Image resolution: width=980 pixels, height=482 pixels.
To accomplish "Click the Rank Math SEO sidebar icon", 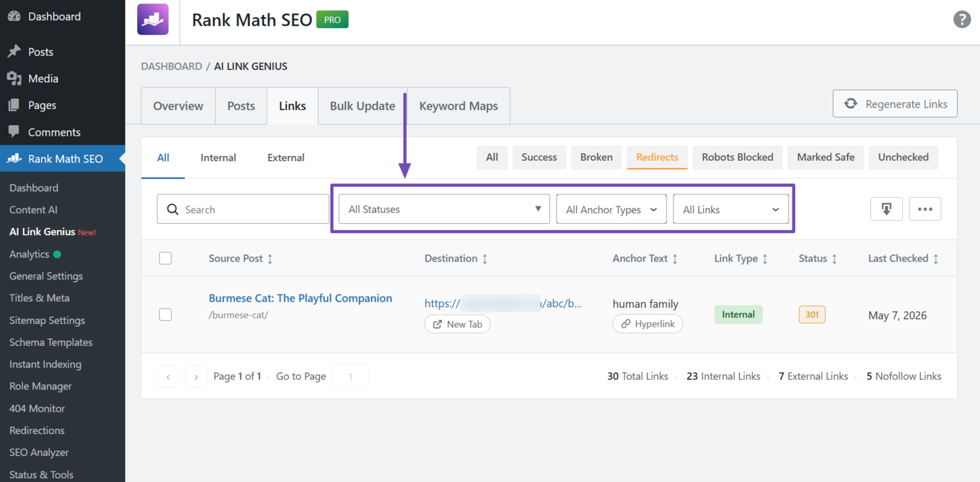I will [14, 159].
